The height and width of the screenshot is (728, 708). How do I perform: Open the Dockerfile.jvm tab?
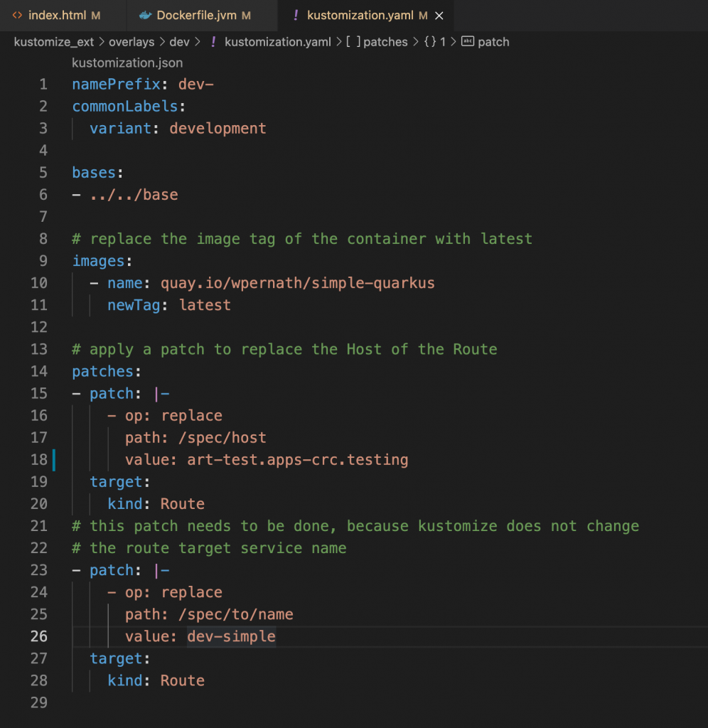[x=196, y=15]
